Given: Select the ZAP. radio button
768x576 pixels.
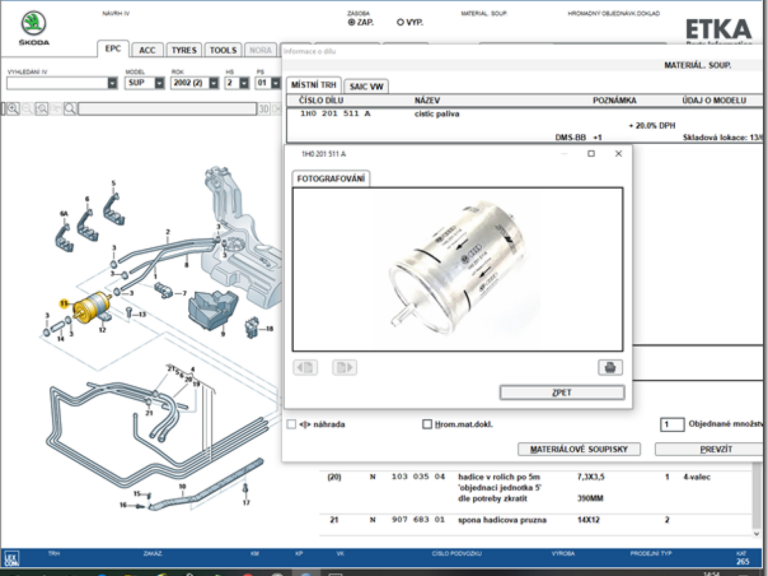Looking at the screenshot, I should [x=351, y=21].
